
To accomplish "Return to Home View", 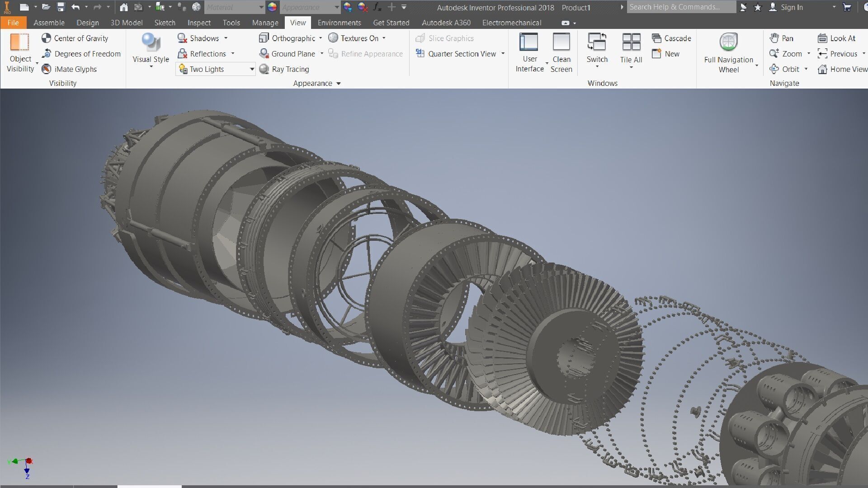I will [843, 69].
